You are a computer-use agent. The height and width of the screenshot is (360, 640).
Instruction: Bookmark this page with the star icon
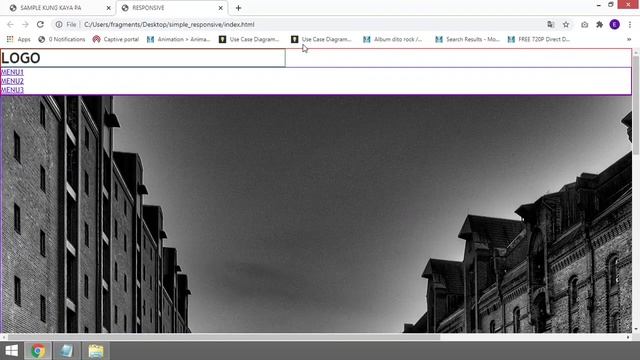[x=566, y=24]
